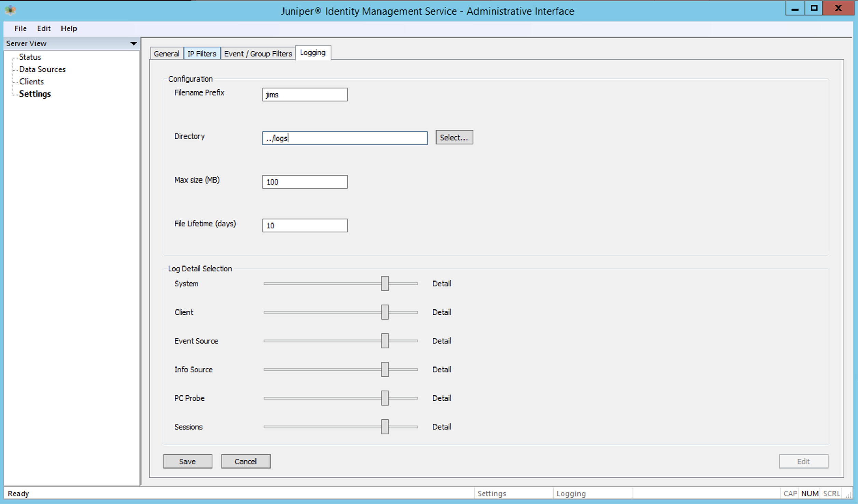Click the Logging status bar entry
Screen dimensions: 858x504
coord(571,494)
